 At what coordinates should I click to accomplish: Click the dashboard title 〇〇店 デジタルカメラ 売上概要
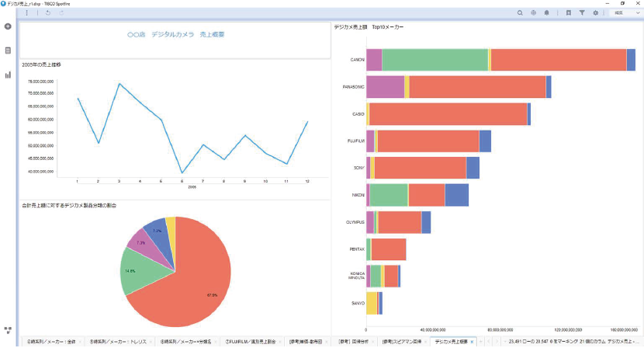[176, 34]
